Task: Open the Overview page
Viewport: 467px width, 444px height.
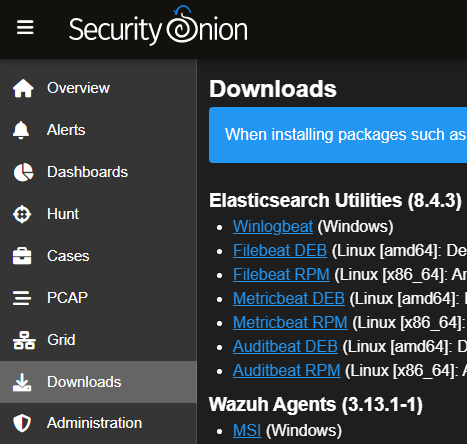Action: [x=98, y=88]
